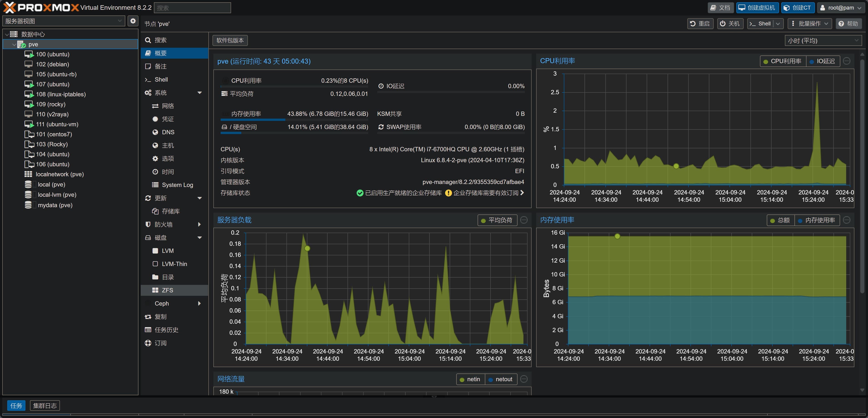Click the 创建虚拟机 create VM button

point(757,8)
